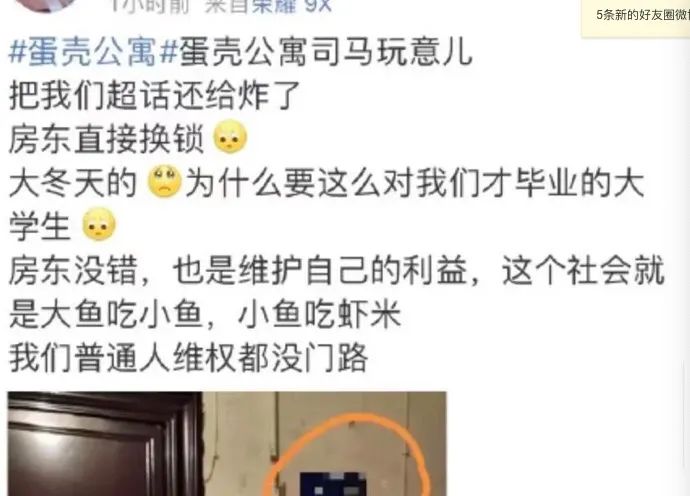Click the line 是大鱼吃小鱼，小鱼吃虾米
This screenshot has height=496, width=690.
205,314
